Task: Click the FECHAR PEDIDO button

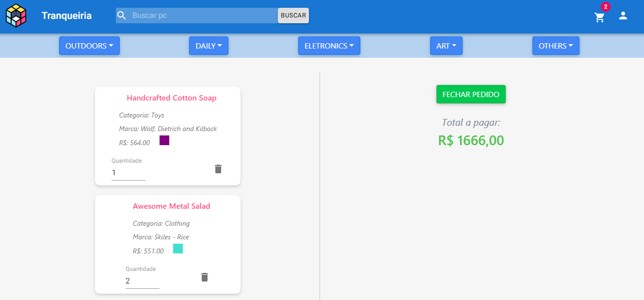Action: click(471, 94)
